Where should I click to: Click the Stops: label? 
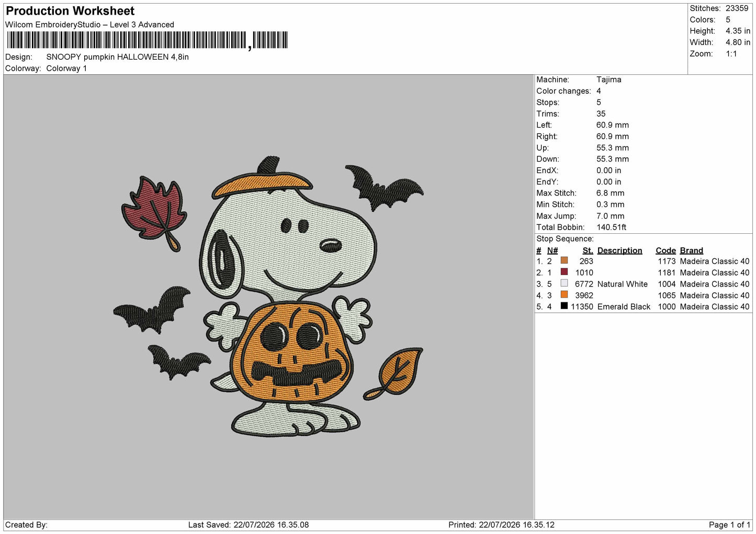548,103
